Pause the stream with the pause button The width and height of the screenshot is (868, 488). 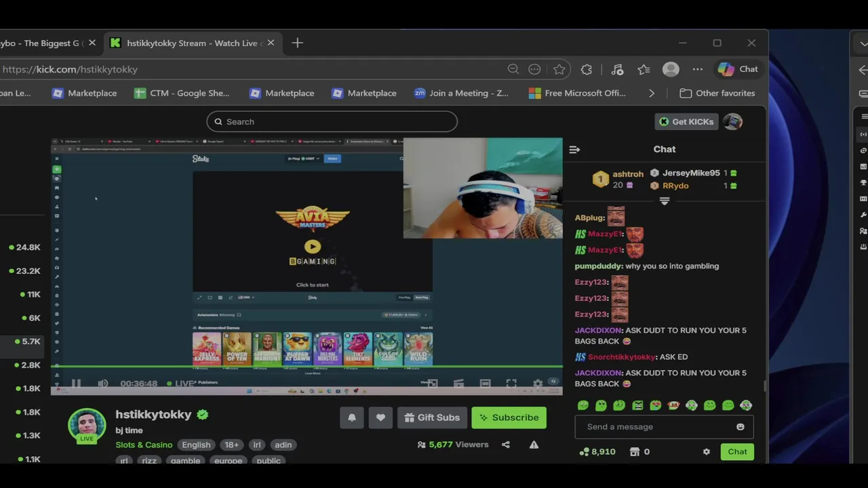click(x=76, y=384)
